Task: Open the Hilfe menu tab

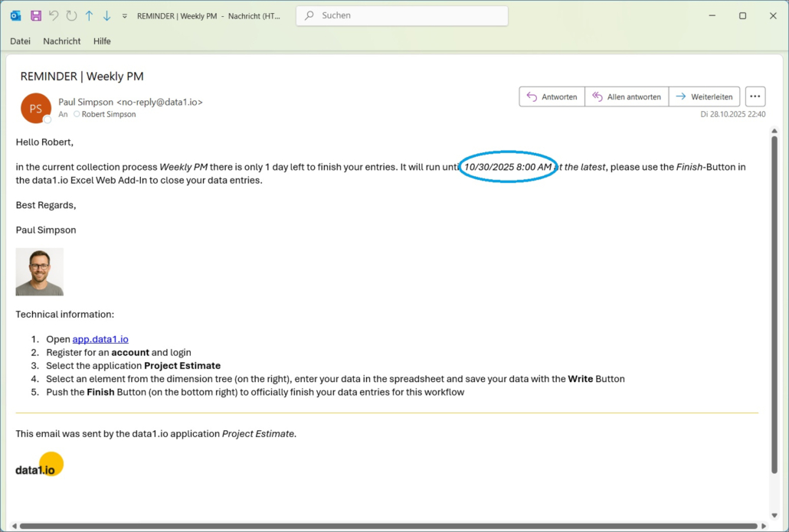Action: [102, 41]
